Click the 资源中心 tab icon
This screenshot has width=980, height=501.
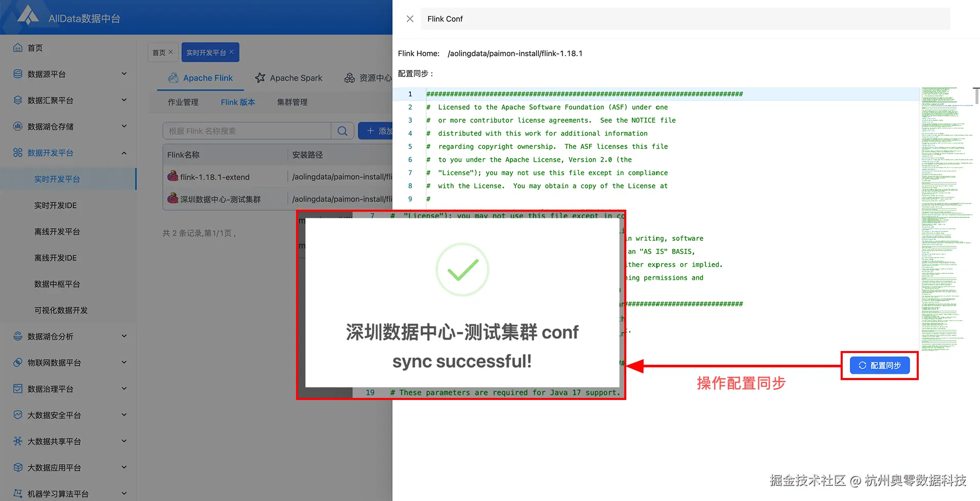click(x=350, y=78)
